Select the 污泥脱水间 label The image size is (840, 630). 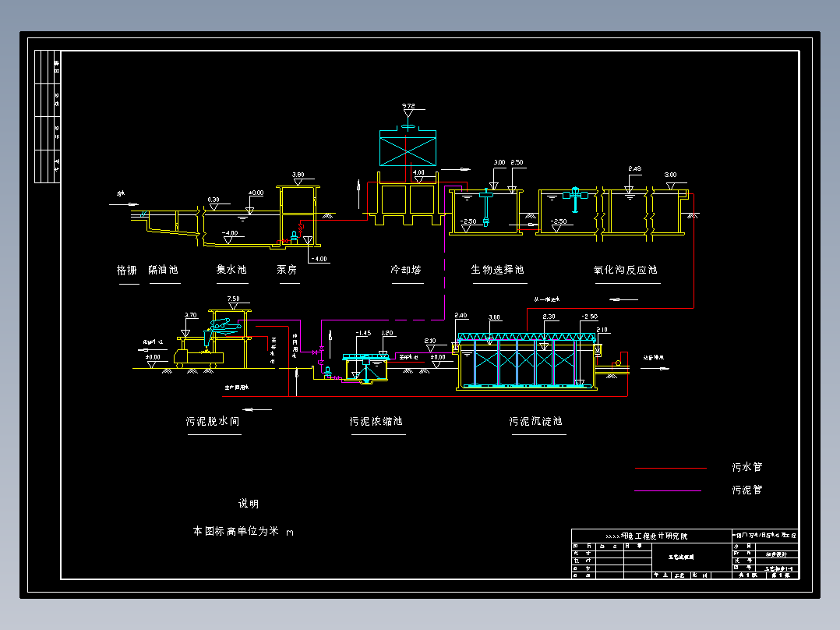(x=213, y=422)
